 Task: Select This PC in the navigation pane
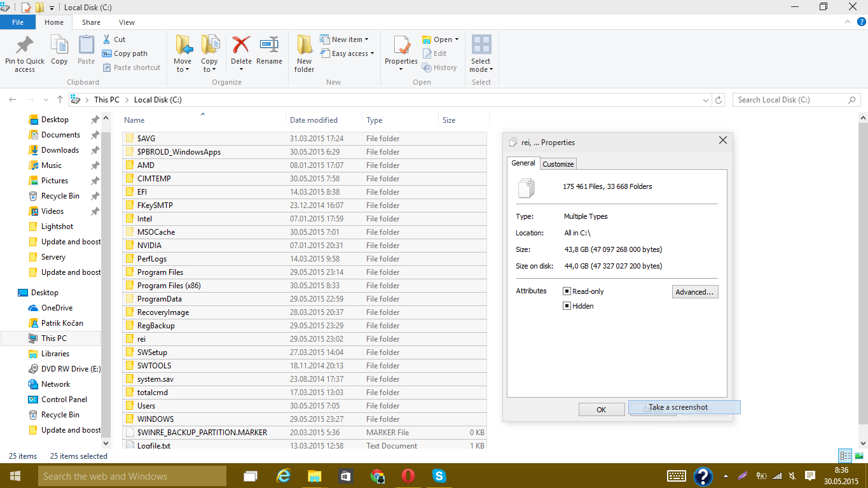pos(53,338)
